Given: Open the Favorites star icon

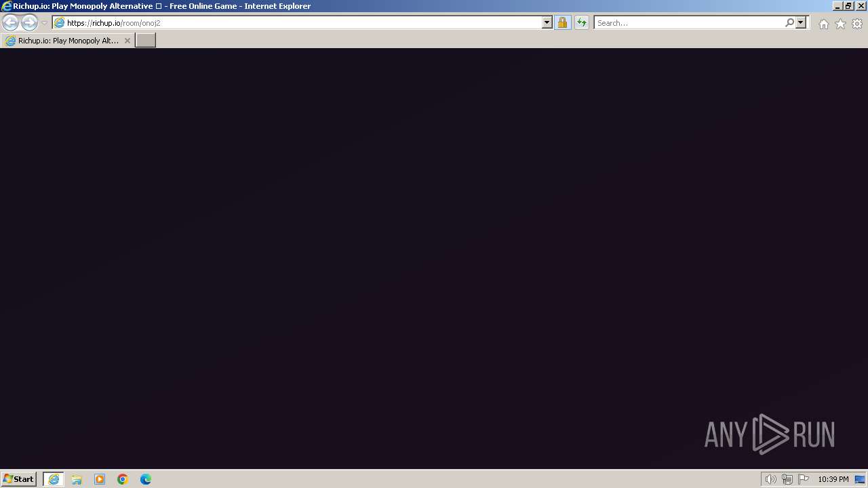Looking at the screenshot, I should click(x=840, y=24).
